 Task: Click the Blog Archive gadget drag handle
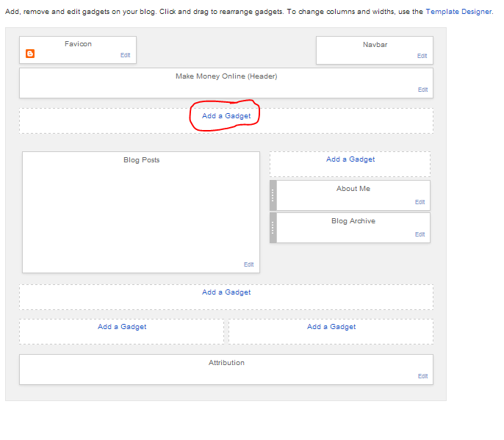(273, 228)
